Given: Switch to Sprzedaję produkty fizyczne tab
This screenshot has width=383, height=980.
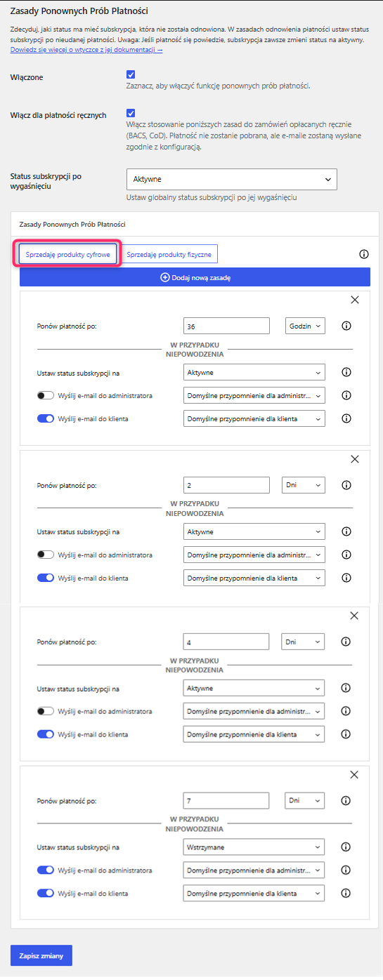Looking at the screenshot, I should pyautogui.click(x=169, y=254).
